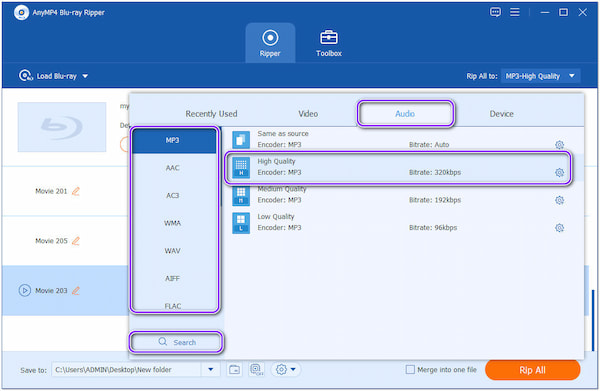
Task: Click the Search field in format panel
Action: 176,342
